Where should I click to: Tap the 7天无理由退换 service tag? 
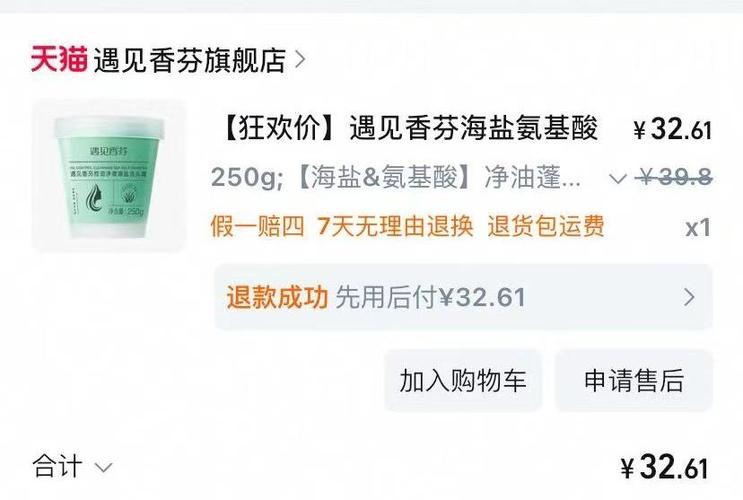pos(395,226)
